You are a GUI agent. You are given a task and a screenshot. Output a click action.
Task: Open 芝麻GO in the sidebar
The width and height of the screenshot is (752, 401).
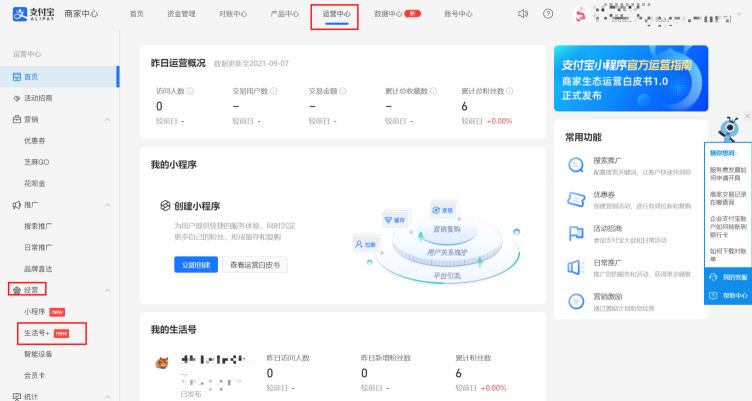37,162
